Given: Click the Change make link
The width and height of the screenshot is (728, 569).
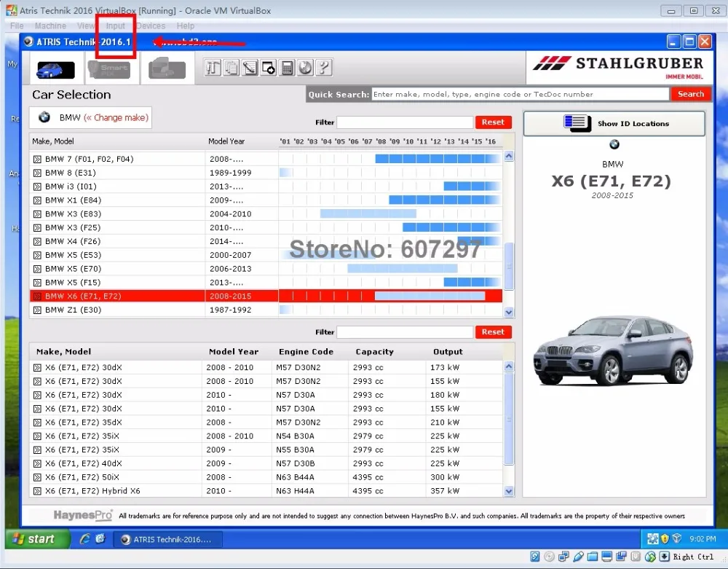Looking at the screenshot, I should (116, 117).
